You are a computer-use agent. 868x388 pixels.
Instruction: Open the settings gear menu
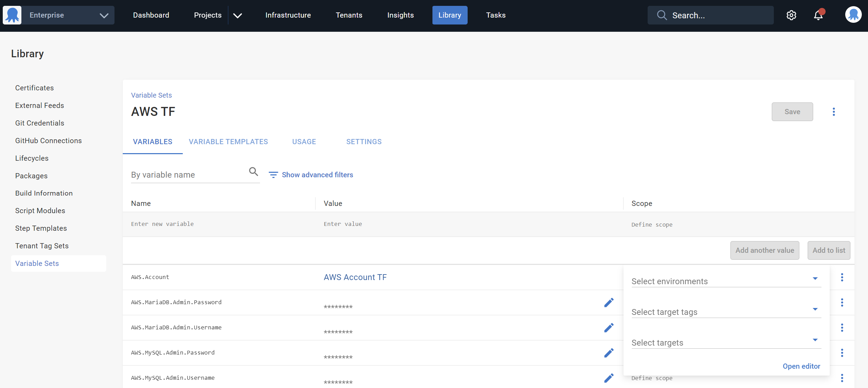(x=791, y=15)
